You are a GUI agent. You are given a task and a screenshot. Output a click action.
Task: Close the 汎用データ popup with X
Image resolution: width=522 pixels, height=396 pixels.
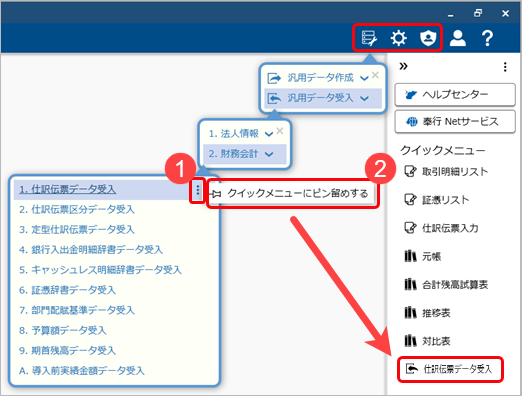[x=375, y=75]
